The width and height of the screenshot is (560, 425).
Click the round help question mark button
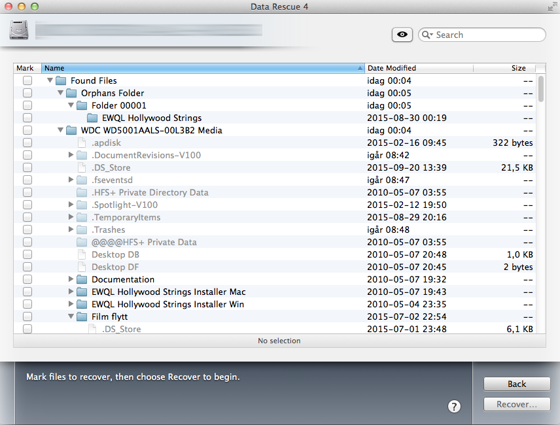(x=454, y=406)
